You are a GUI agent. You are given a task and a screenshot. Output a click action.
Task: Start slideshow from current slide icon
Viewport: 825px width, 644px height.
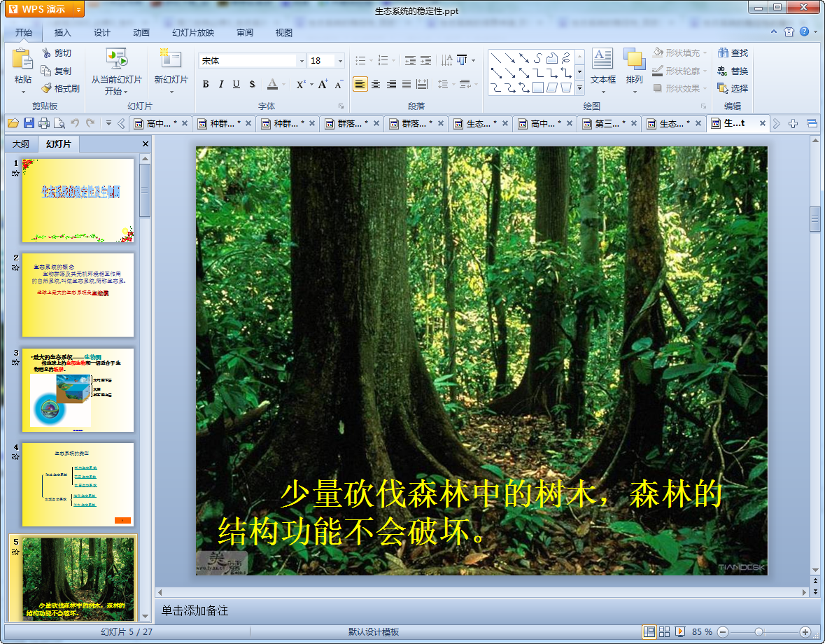coord(116,58)
